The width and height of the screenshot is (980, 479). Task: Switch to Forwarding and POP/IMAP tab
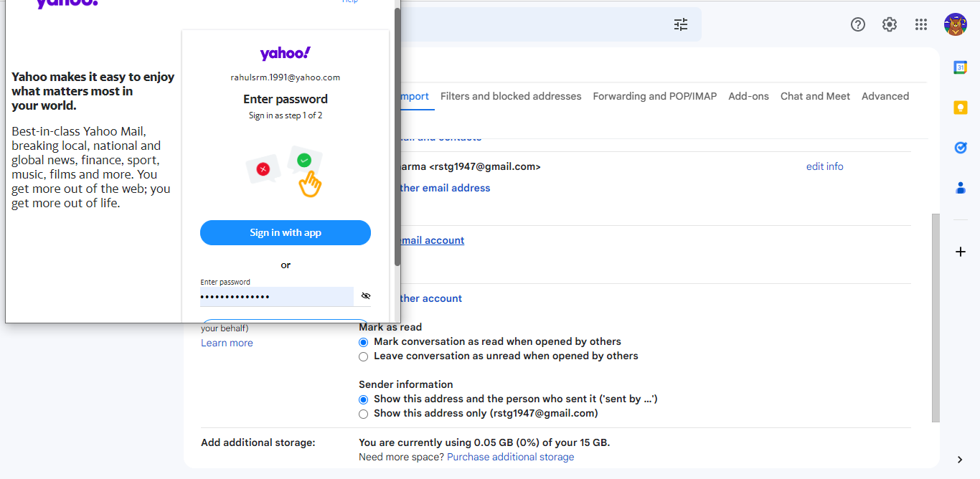pos(655,96)
